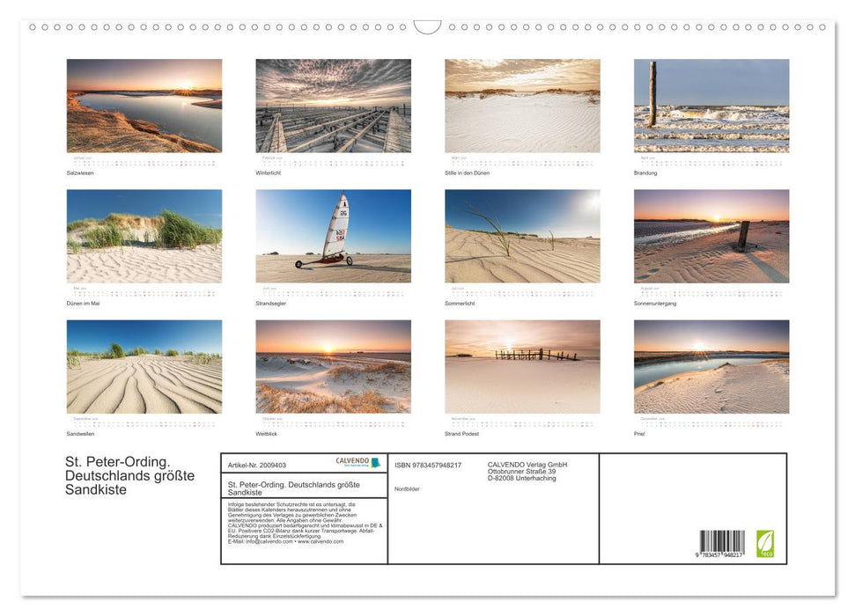Select the Salzwiesen label
The image size is (855, 616).
(78, 172)
